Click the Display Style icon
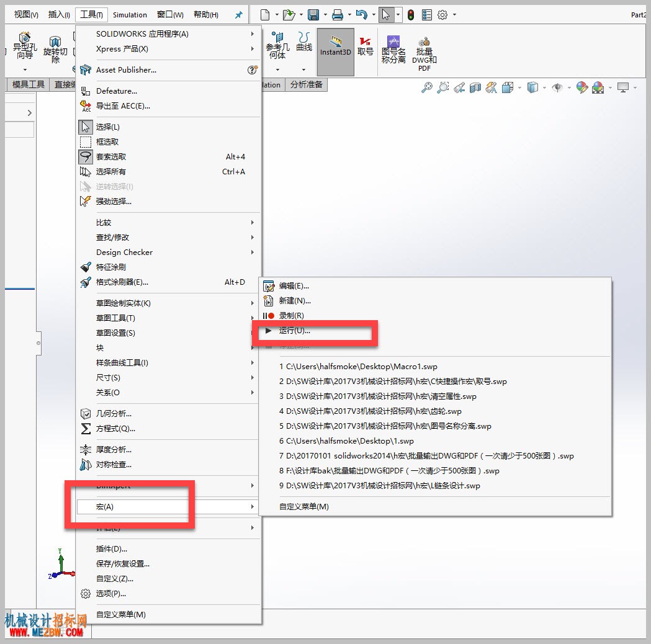651x644 pixels. [x=532, y=87]
